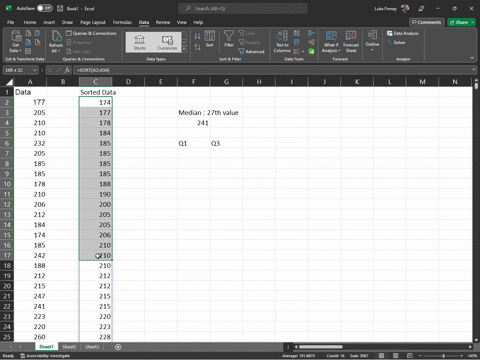Add a new sheet with plus icon

118,347
